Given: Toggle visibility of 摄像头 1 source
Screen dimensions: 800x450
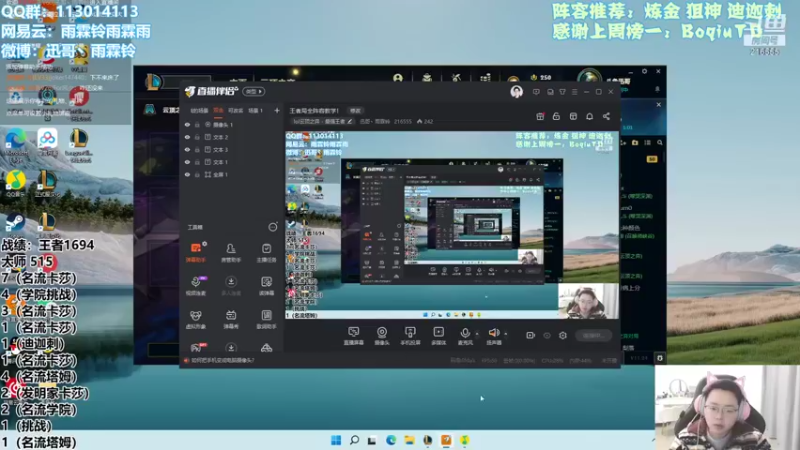Looking at the screenshot, I should click(187, 124).
